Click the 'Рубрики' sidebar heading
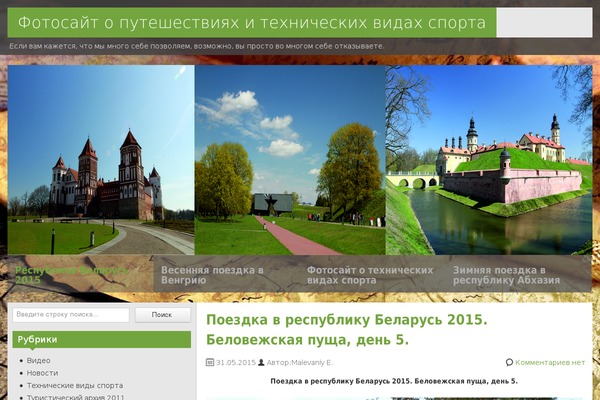The height and width of the screenshot is (400, 600). [x=101, y=340]
